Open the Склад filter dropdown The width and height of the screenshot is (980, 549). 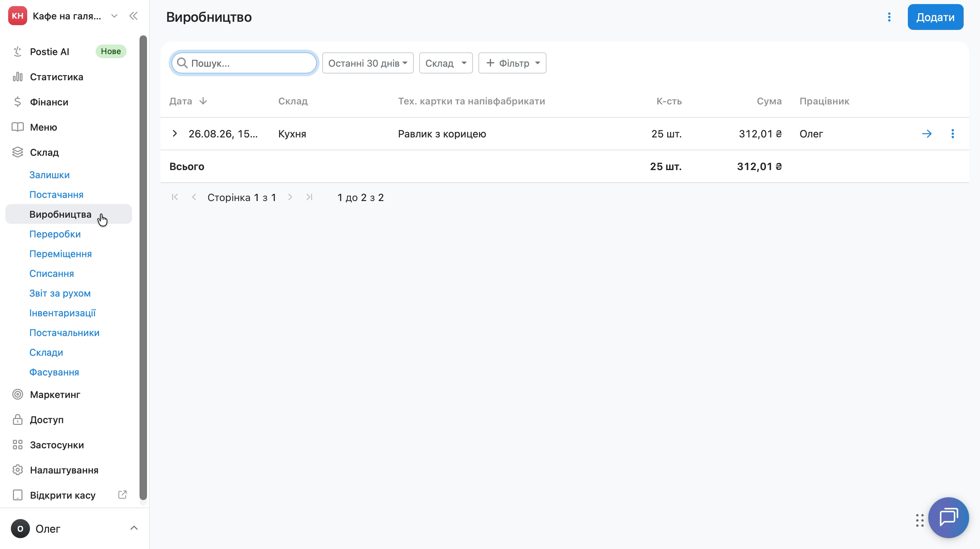click(x=446, y=63)
